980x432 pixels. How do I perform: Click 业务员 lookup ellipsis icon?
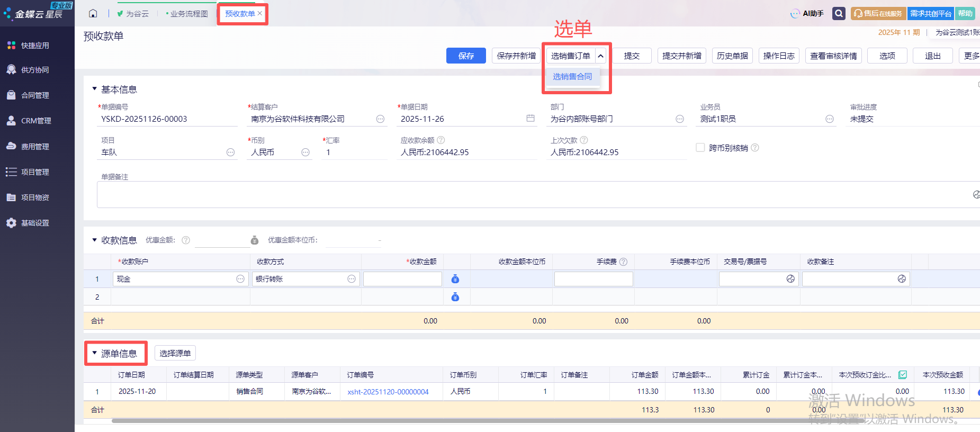pos(830,119)
